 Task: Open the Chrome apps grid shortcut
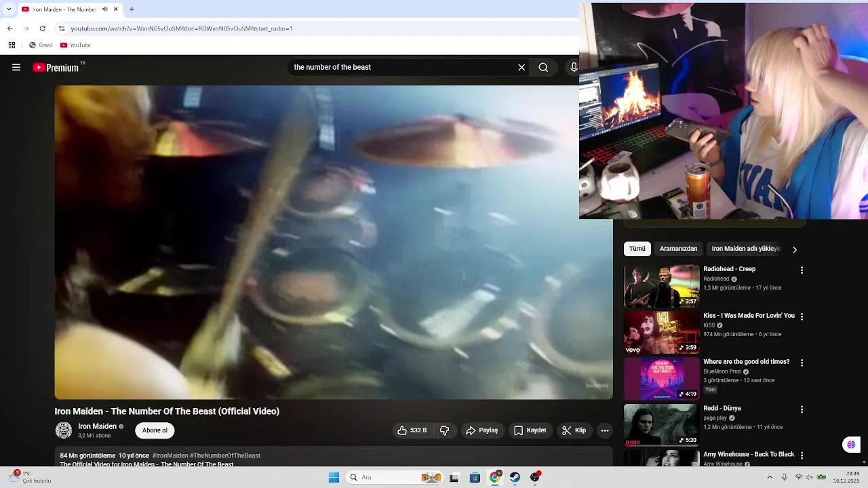pos(12,45)
